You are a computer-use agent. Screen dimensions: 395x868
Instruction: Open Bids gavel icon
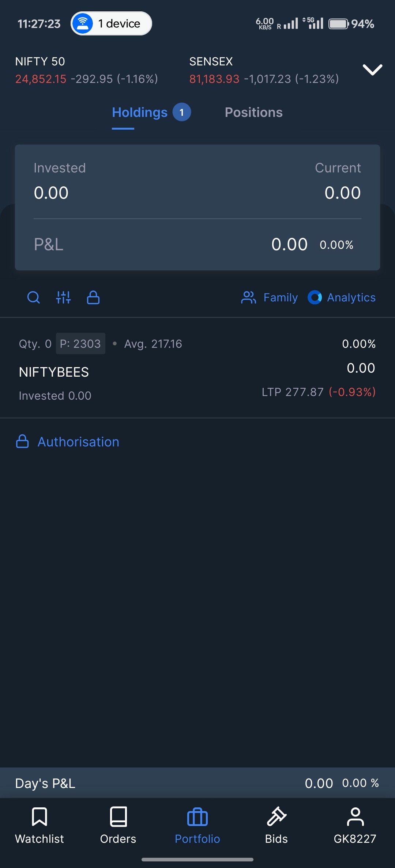click(x=276, y=816)
